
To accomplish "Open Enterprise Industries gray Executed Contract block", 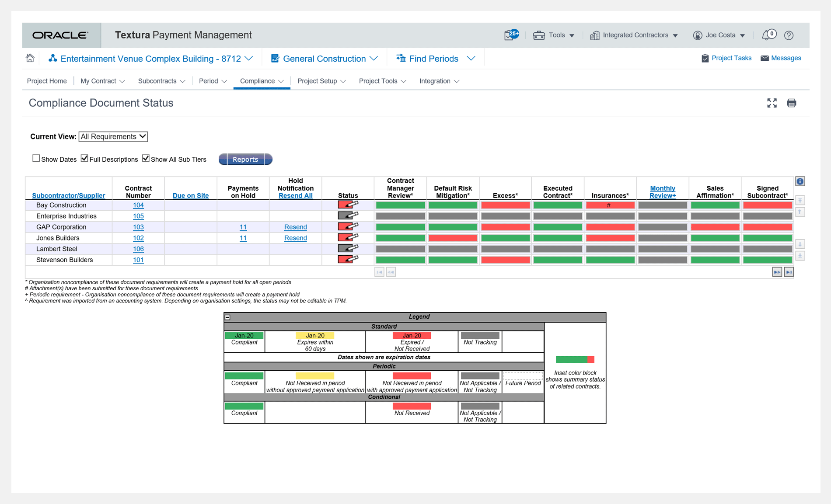I will click(558, 216).
